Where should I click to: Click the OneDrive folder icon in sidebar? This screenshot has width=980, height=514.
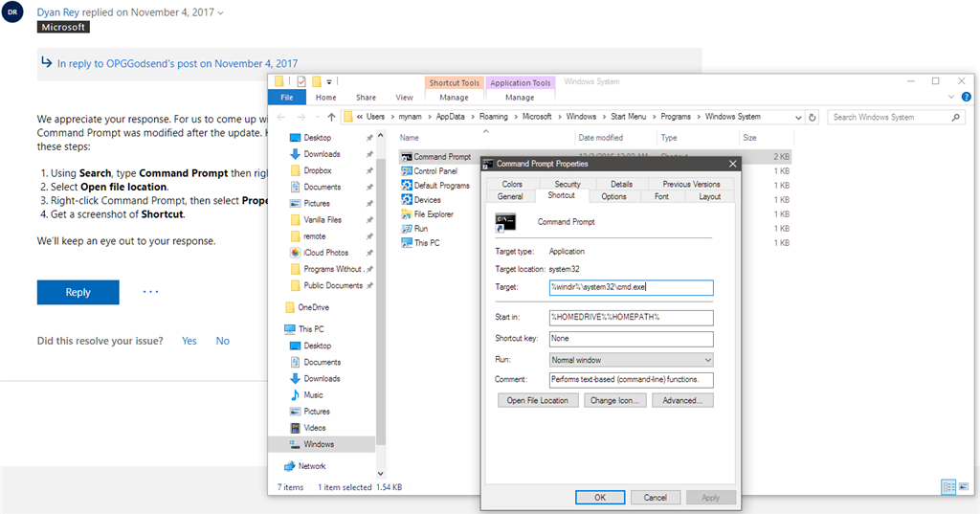tap(289, 307)
